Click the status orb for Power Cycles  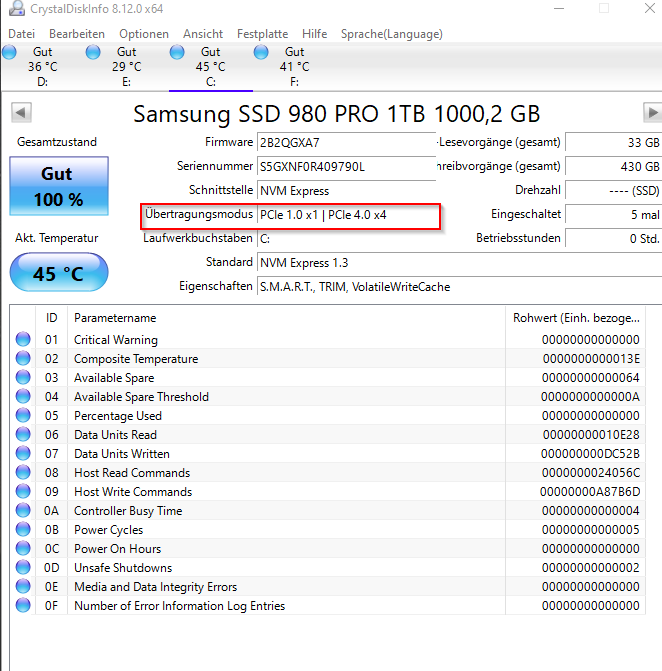coord(23,529)
